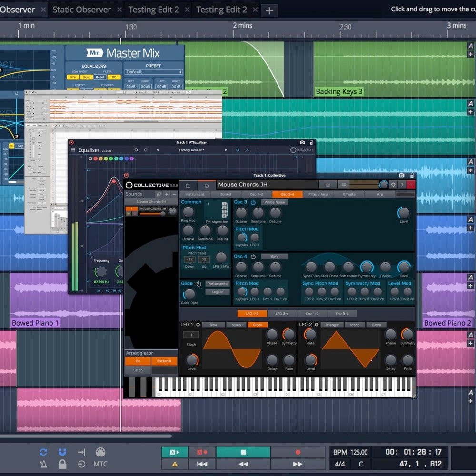Toggle LFO 2 Clock sync button
476x476 pixels.
376,325
